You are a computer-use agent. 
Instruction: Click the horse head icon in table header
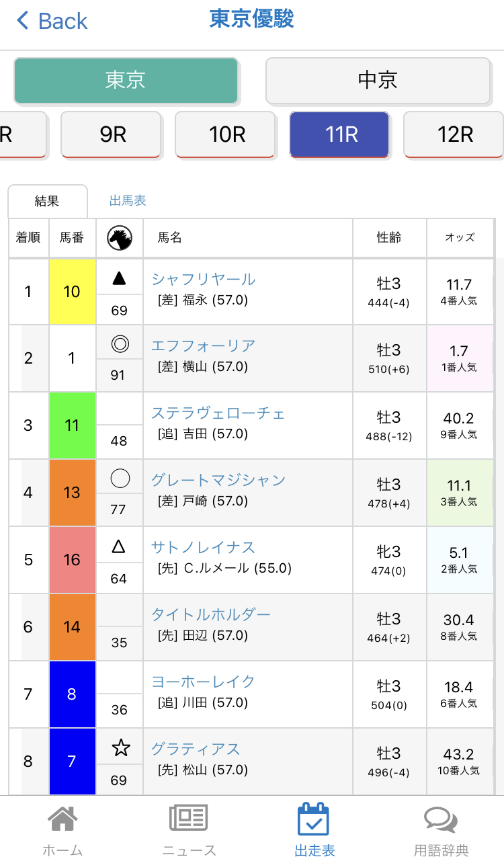(120, 237)
